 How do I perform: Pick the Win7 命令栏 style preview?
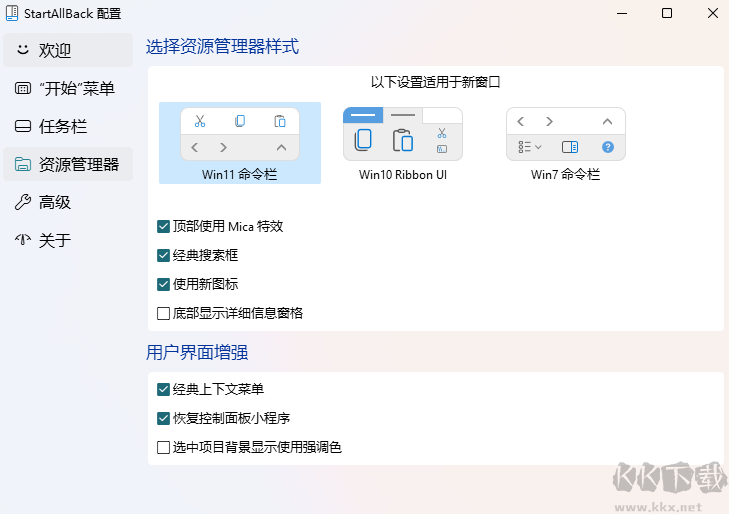[565, 136]
